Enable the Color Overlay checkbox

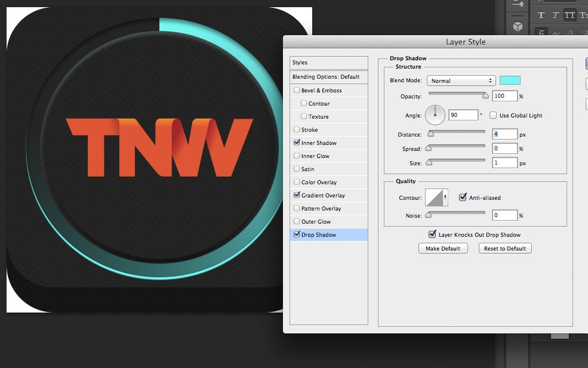[x=297, y=182]
